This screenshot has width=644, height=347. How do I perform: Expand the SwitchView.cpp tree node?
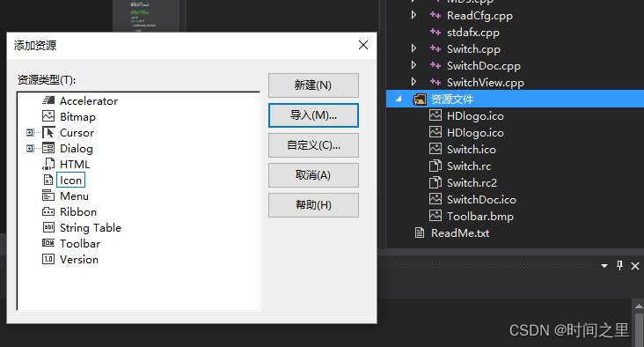[x=414, y=82]
